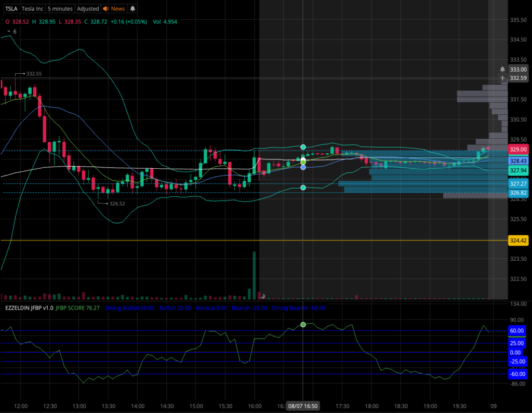
Task: Click the bell icon beside 333.00 price label
Action: (502, 69)
